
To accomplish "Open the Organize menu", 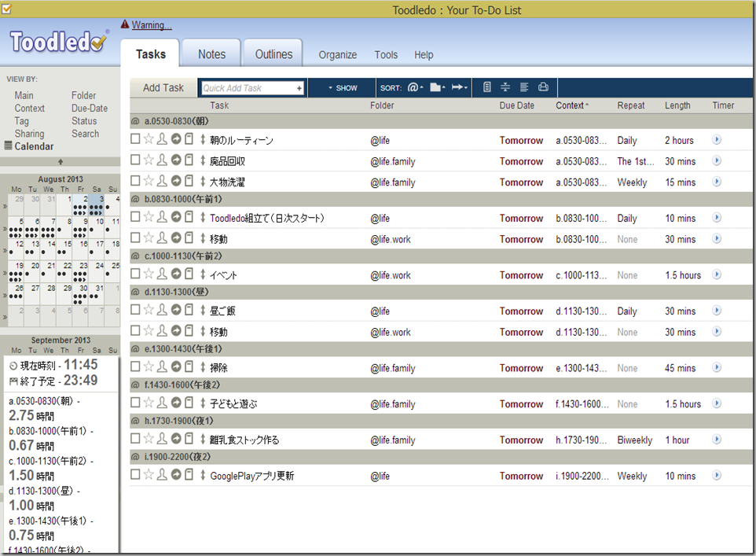I will [x=337, y=54].
